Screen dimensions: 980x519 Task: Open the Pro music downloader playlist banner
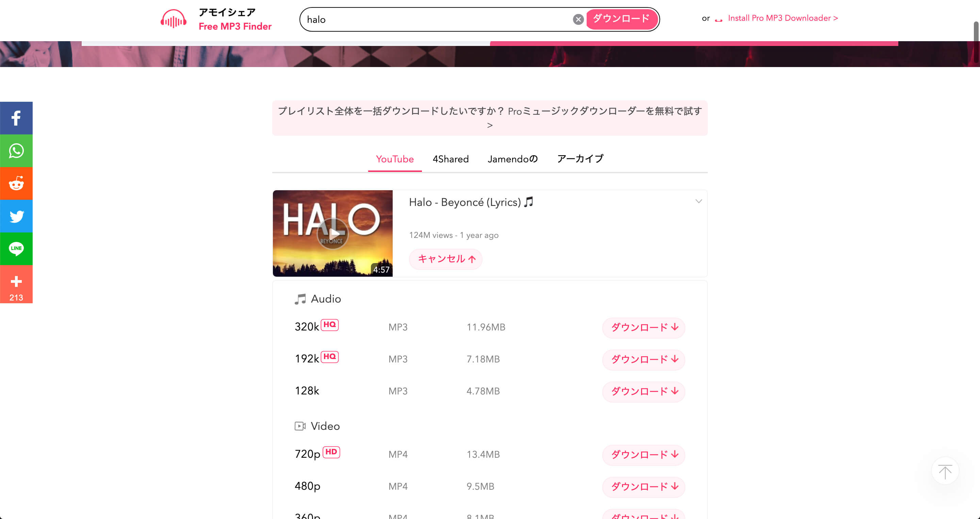490,118
